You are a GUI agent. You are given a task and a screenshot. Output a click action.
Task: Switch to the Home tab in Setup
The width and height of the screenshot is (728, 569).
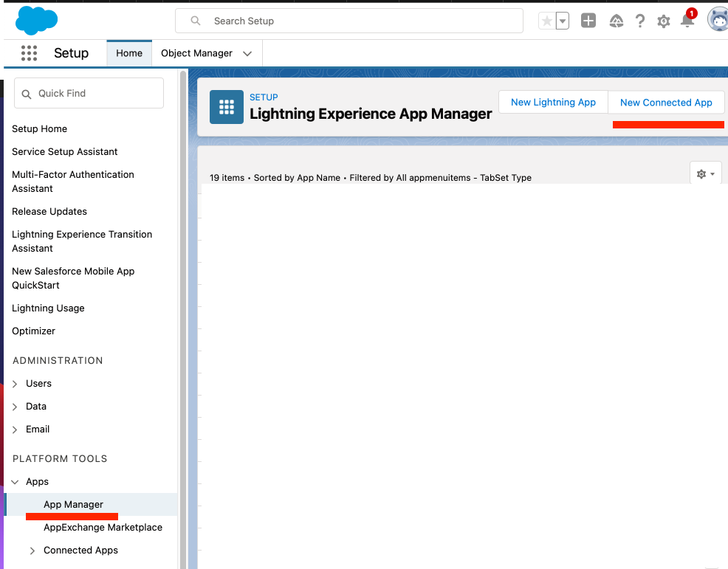[129, 53]
